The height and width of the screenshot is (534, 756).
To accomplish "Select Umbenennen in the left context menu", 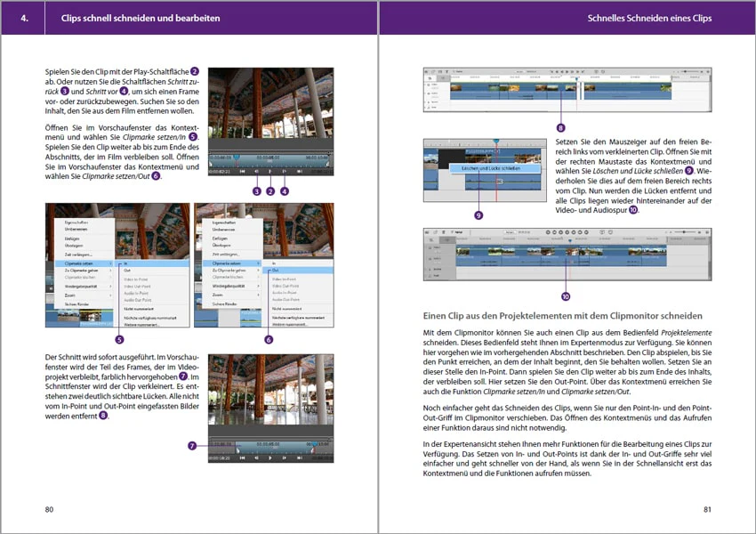I will tap(76, 230).
